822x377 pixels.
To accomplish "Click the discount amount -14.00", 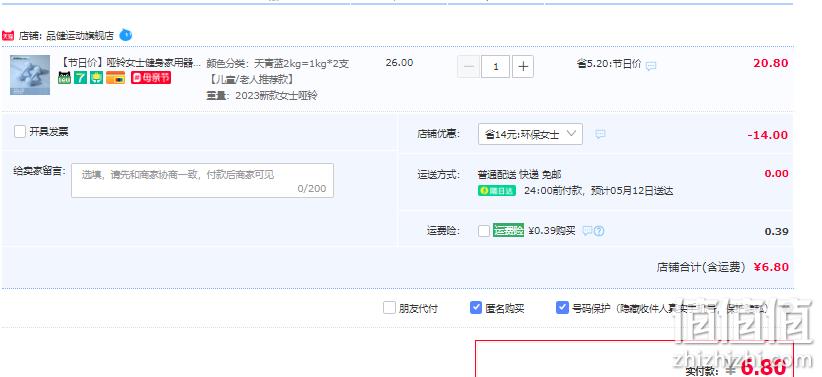I will (767, 135).
